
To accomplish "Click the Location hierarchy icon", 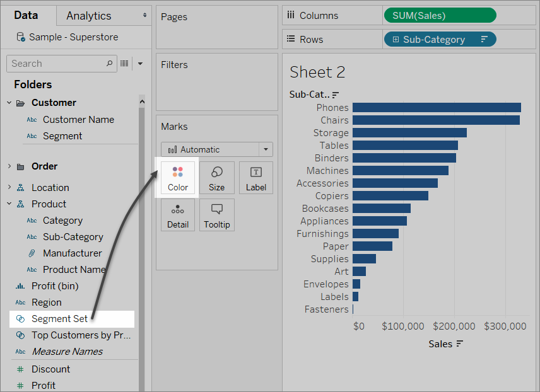I will click(21, 188).
